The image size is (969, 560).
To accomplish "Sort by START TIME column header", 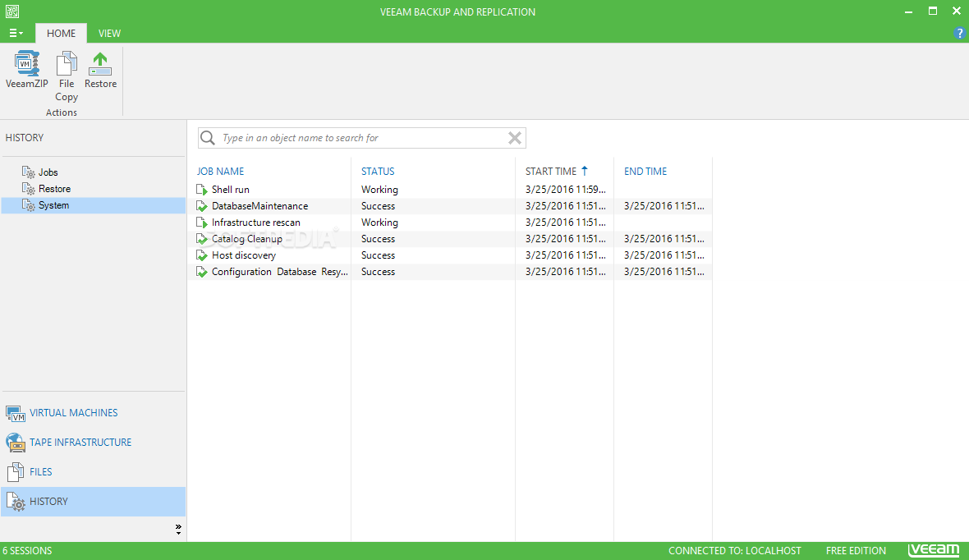I will [x=551, y=172].
